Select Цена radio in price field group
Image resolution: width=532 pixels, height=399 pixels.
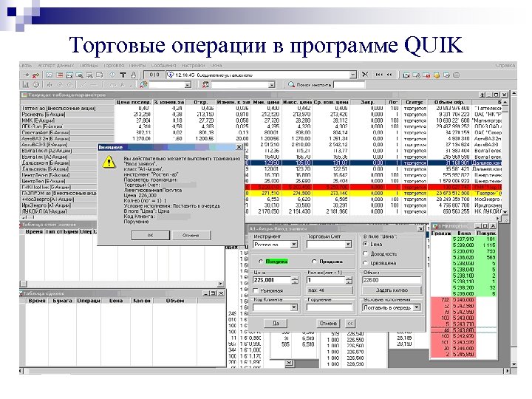pyautogui.click(x=366, y=244)
